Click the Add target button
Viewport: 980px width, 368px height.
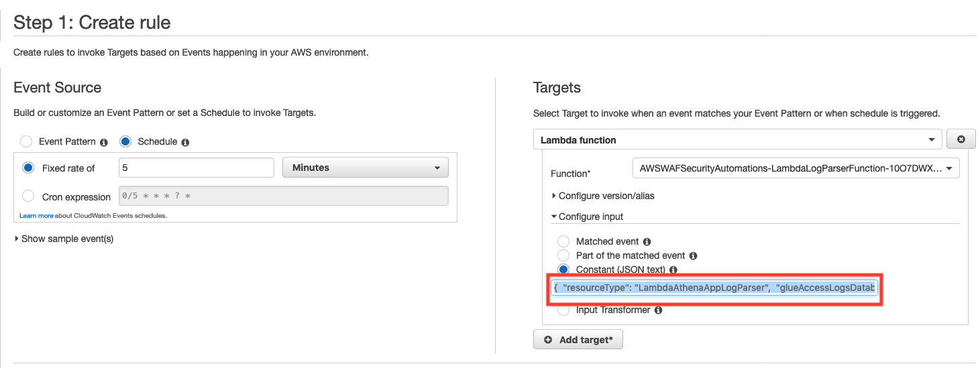click(578, 340)
